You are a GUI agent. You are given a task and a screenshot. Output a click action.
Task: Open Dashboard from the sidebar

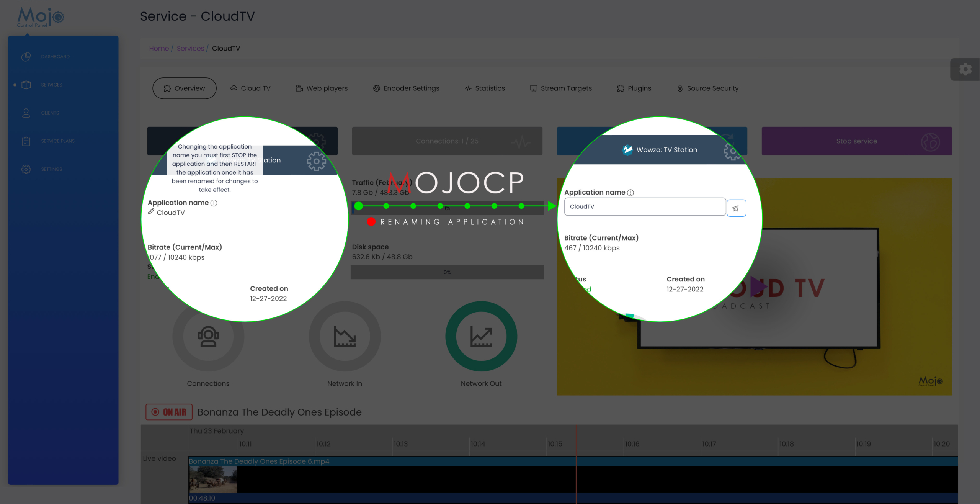[x=55, y=57]
